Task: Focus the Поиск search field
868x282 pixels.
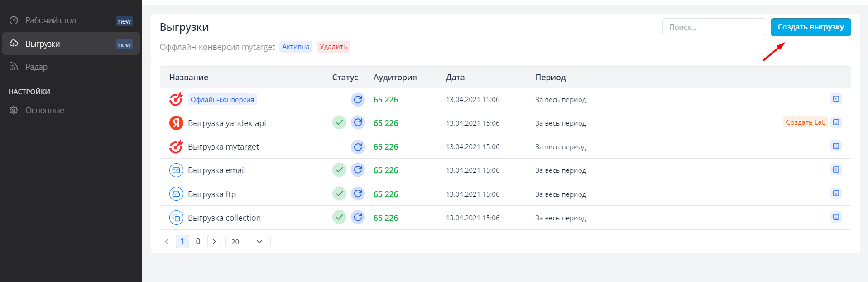Action: (x=714, y=27)
